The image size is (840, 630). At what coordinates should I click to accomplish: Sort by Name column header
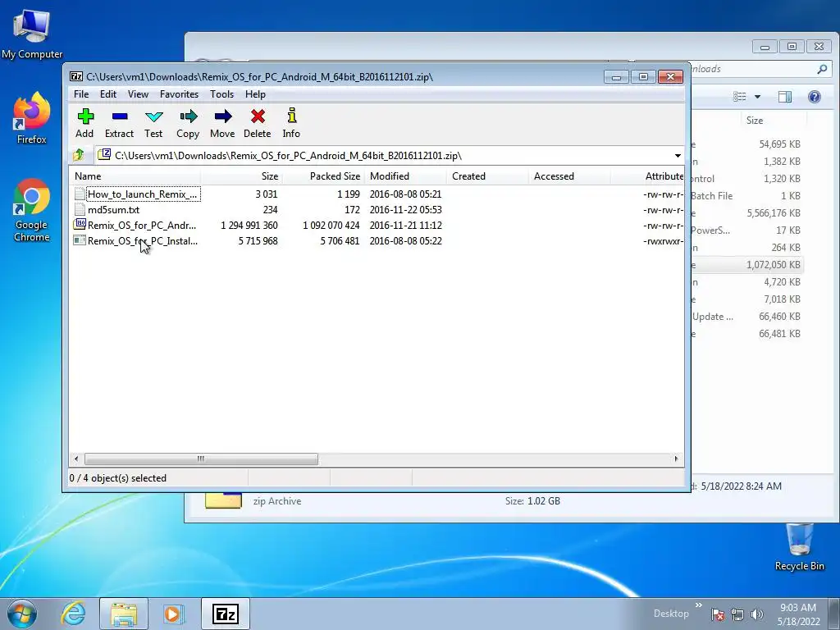[x=135, y=176]
